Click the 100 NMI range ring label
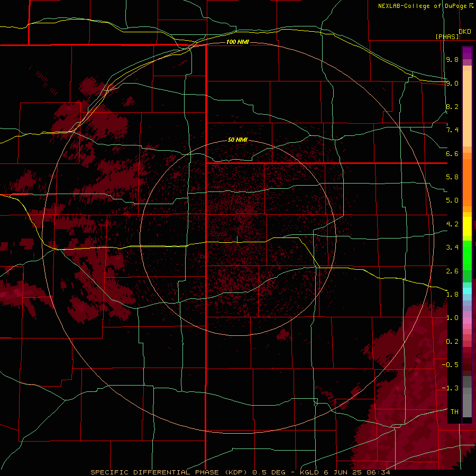 point(237,42)
